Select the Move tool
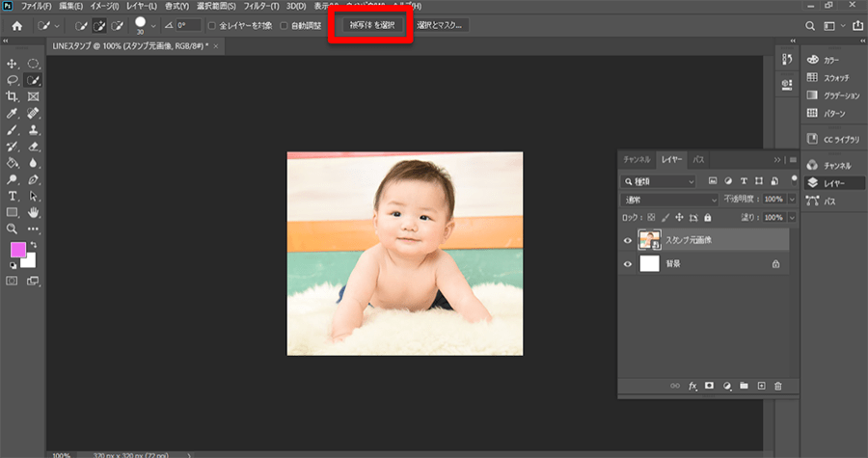This screenshot has height=458, width=868. (13, 64)
